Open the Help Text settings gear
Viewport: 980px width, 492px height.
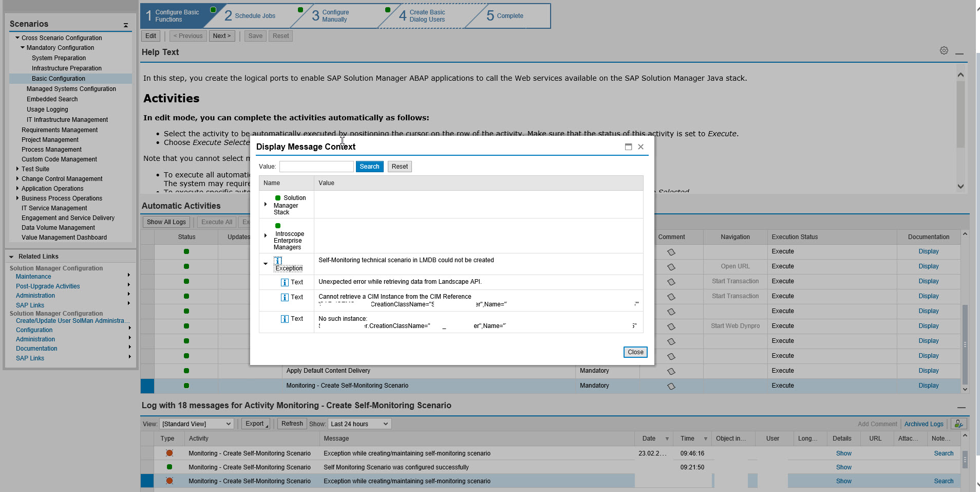click(x=944, y=50)
